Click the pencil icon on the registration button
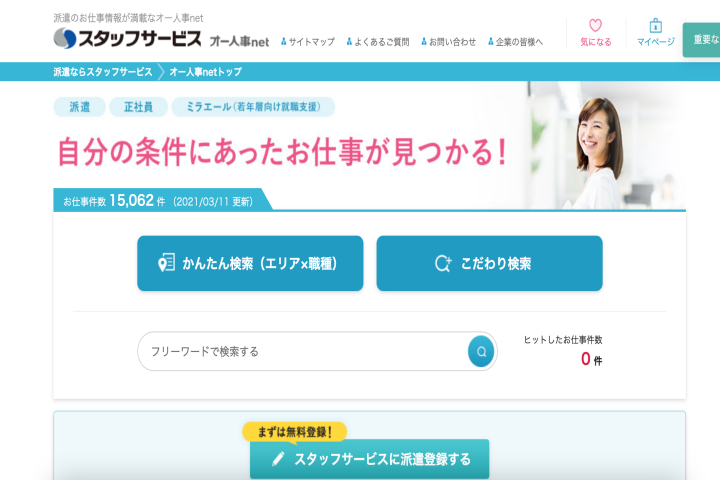This screenshot has width=720, height=480. [277, 459]
